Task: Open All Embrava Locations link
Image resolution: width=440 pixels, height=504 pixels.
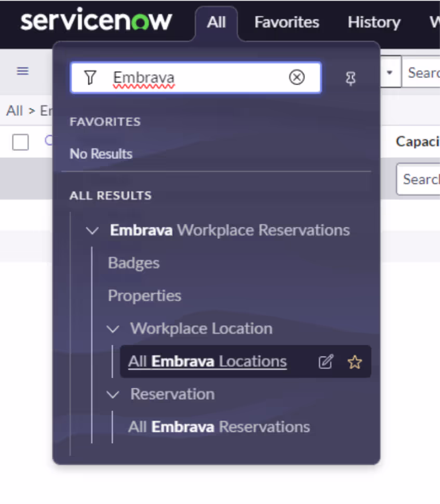Action: pyautogui.click(x=207, y=362)
